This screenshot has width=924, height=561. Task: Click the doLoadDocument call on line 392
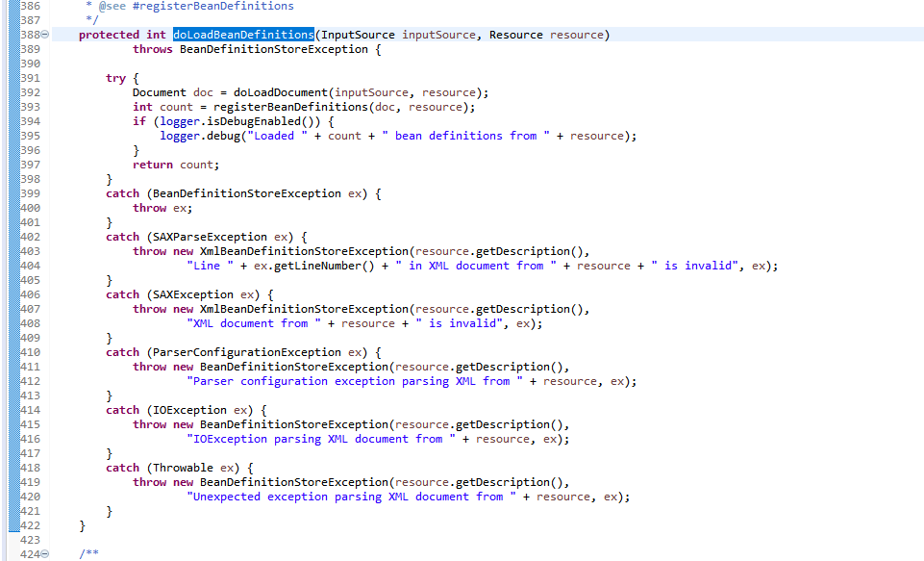coord(281,92)
